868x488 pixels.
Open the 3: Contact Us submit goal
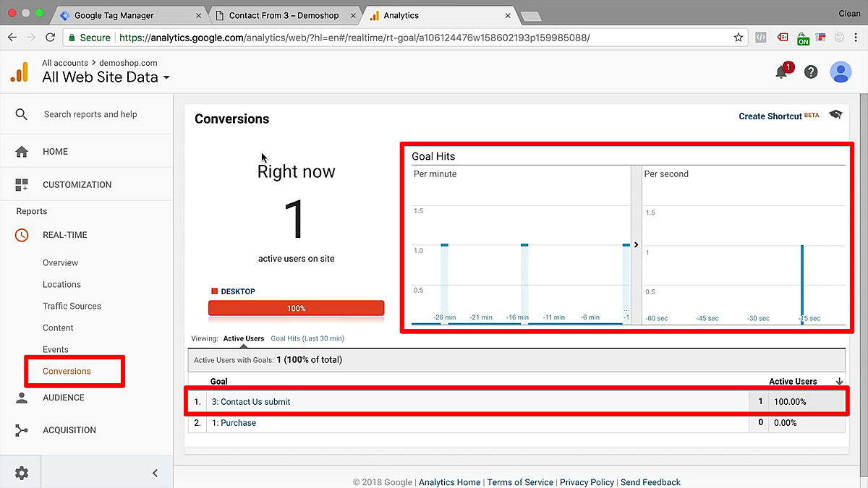pyautogui.click(x=251, y=402)
